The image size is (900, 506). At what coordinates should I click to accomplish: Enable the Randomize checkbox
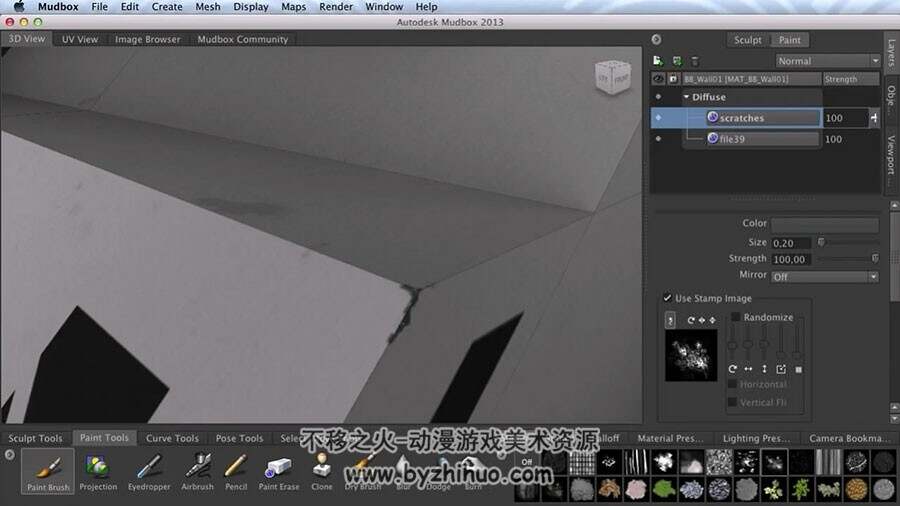pos(735,317)
